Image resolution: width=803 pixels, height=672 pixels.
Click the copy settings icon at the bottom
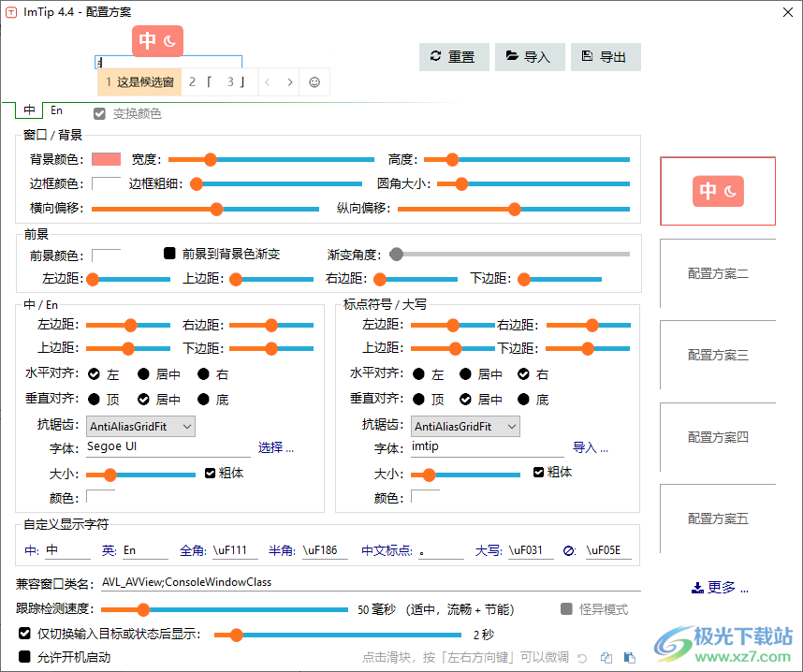click(606, 657)
